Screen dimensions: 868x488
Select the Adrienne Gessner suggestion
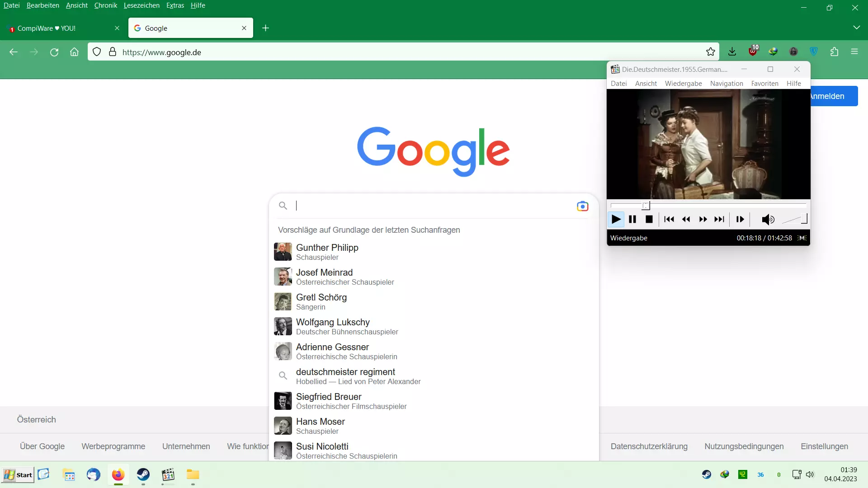point(434,352)
